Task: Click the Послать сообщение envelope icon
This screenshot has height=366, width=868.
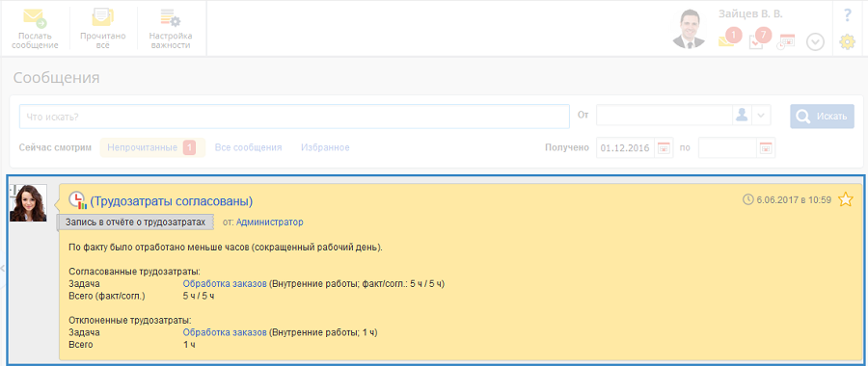Action: pyautogui.click(x=35, y=18)
